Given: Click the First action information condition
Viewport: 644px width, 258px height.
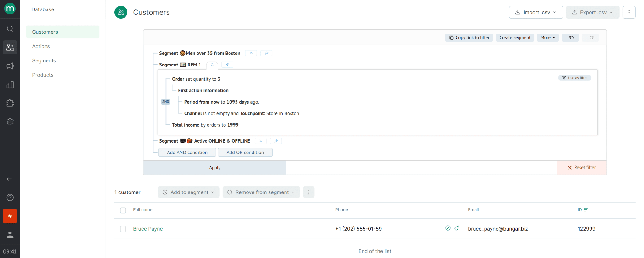Looking at the screenshot, I should click(203, 90).
